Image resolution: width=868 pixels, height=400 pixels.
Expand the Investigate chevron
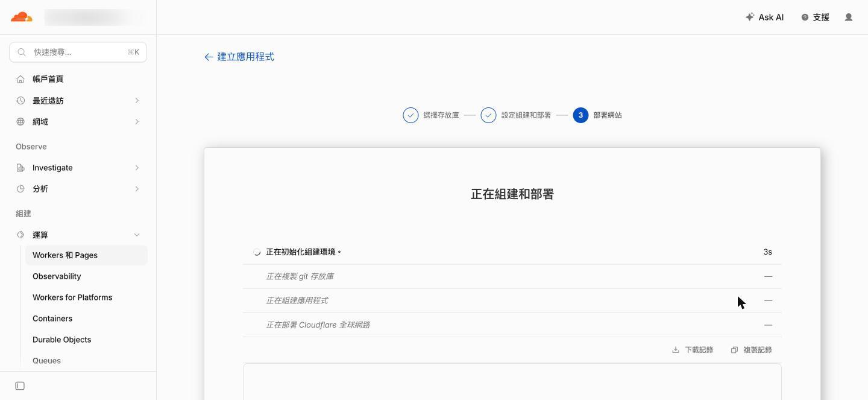[x=137, y=167]
